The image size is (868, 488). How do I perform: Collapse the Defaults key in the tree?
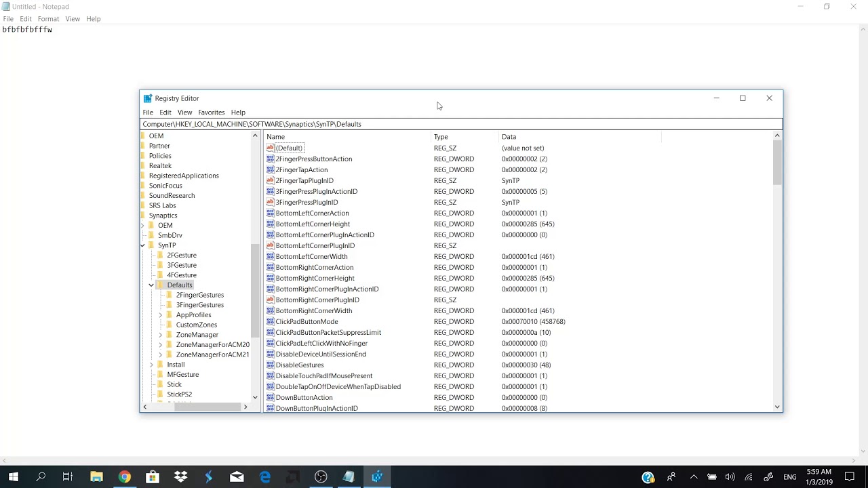pyautogui.click(x=151, y=285)
